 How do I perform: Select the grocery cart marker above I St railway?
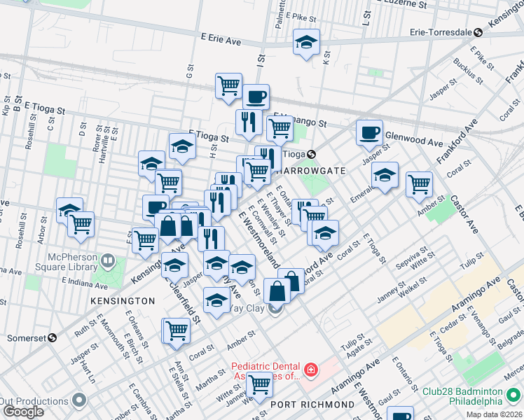tap(228, 87)
